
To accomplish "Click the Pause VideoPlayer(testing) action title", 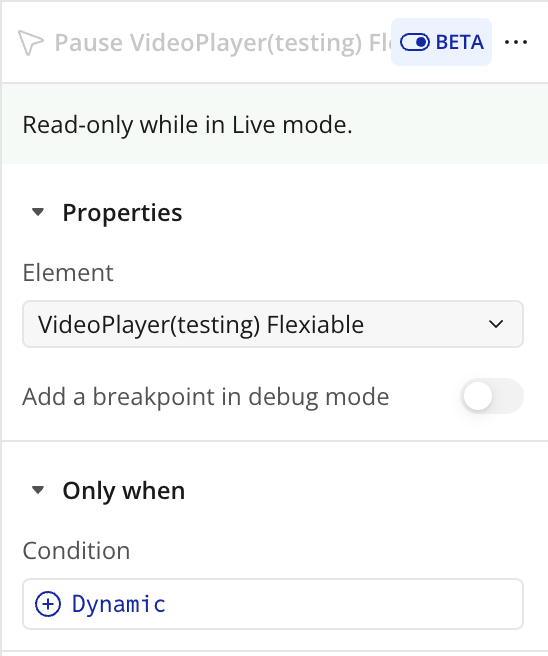I will pos(223,43).
